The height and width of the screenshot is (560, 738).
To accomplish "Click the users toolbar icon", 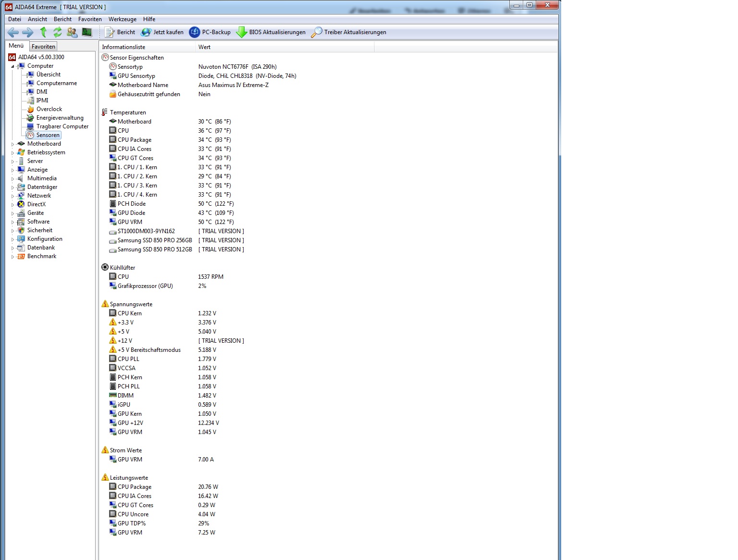I will tap(72, 32).
